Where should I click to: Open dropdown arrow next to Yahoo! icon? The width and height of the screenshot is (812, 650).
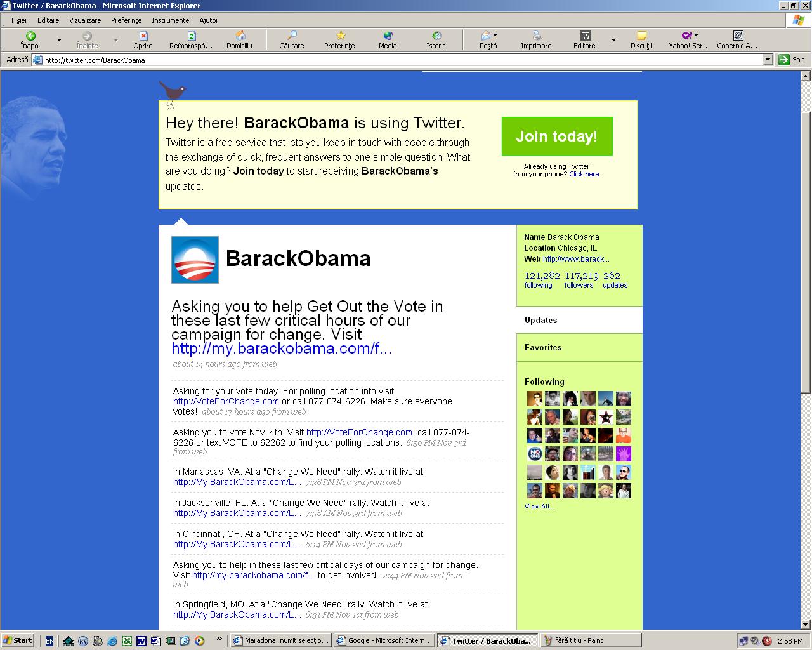pos(696,36)
